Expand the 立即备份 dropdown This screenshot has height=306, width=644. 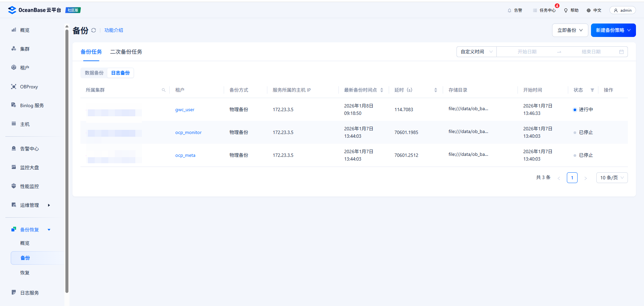point(570,30)
